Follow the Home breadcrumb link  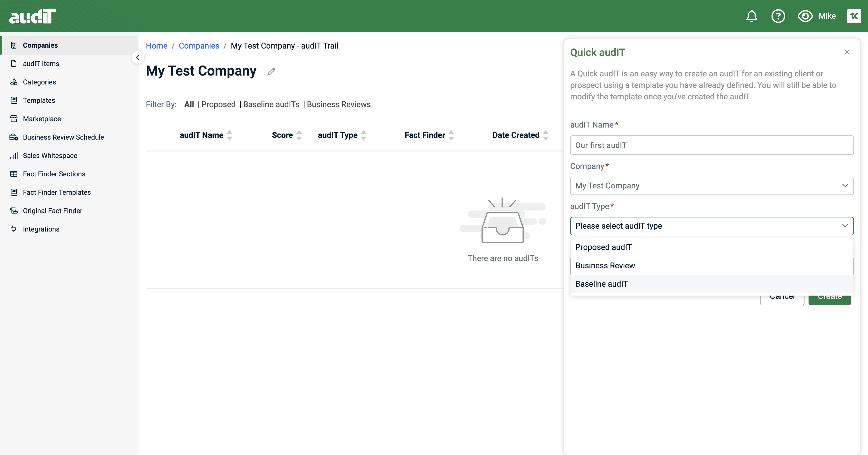[x=157, y=46]
